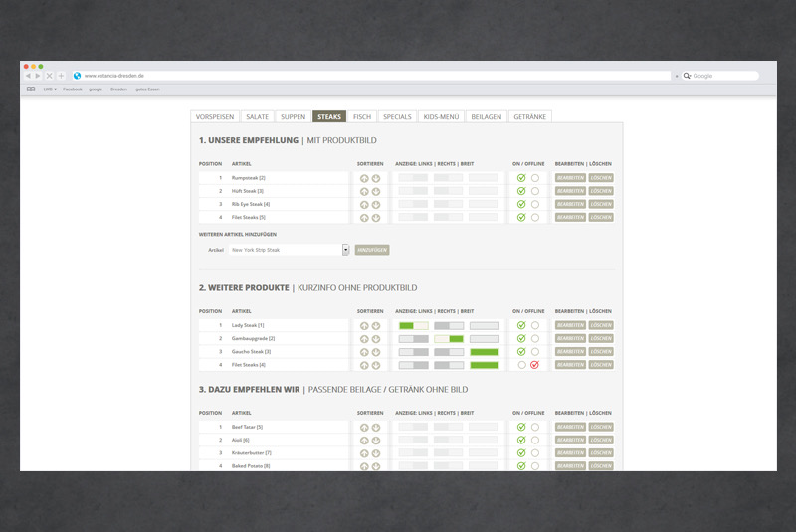Move Aioli up in sorting
This screenshot has width=796, height=532.
(364, 441)
